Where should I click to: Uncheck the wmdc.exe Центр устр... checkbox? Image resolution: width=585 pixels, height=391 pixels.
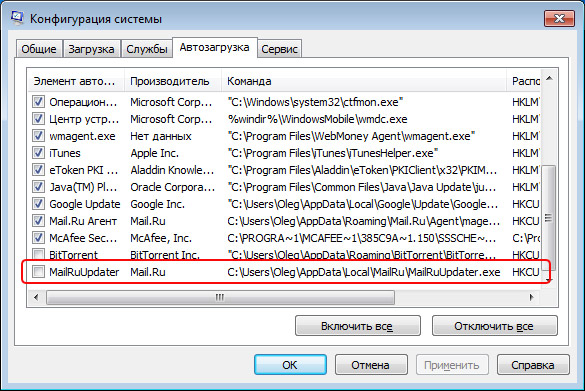pyautogui.click(x=38, y=119)
